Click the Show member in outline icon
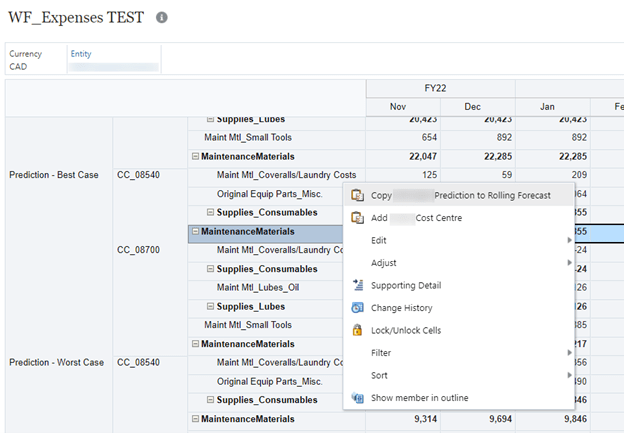624x433 pixels. (x=357, y=398)
